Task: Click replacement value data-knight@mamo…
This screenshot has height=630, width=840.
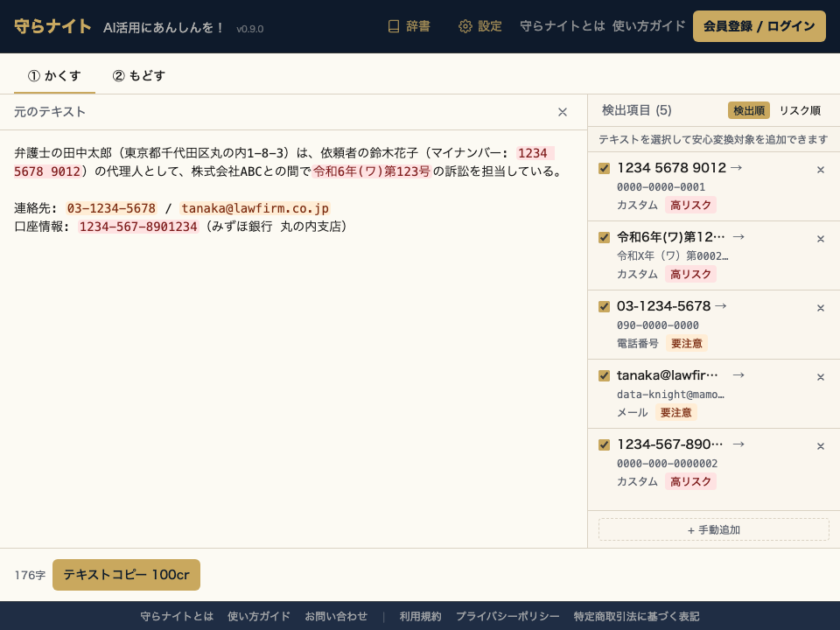Action: click(670, 395)
